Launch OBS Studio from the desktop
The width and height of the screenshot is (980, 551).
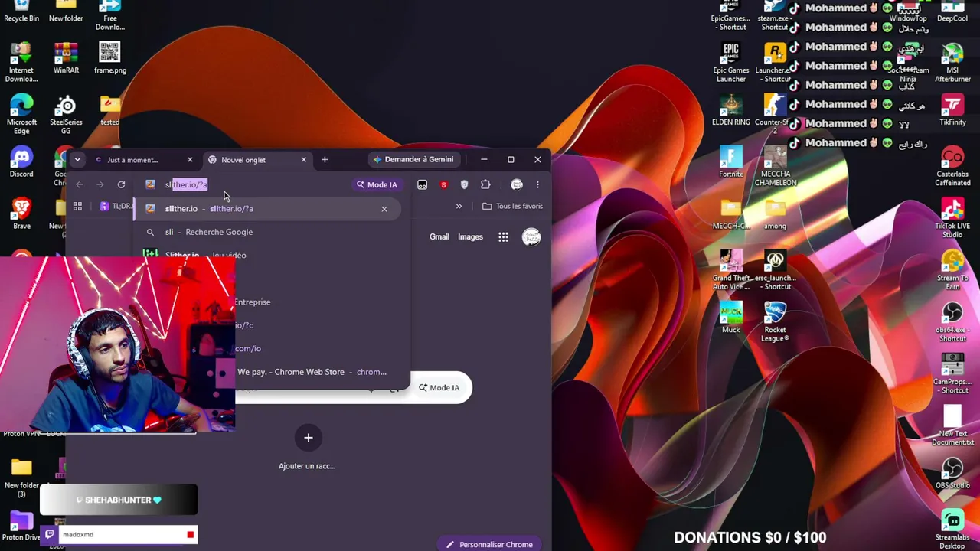coord(952,474)
